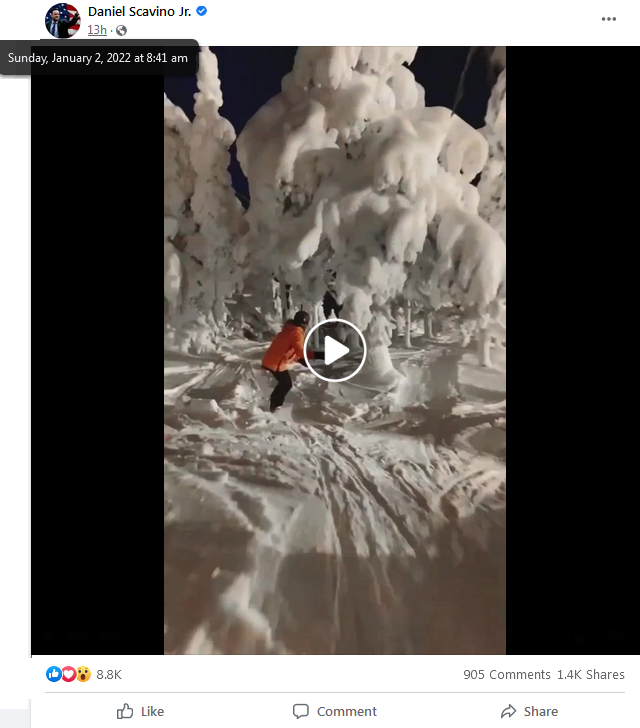Click the Share button
The height and width of the screenshot is (728, 640).
(x=529, y=711)
